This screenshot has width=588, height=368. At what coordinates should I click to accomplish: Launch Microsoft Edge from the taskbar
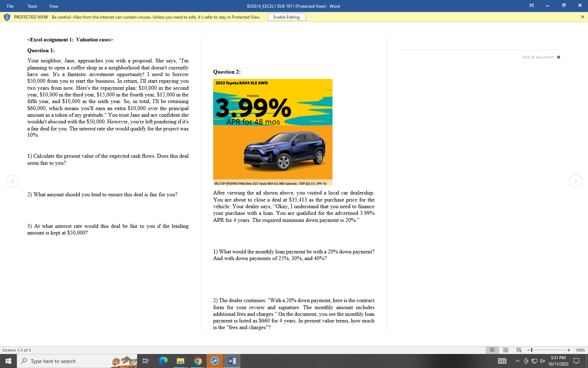[163, 361]
